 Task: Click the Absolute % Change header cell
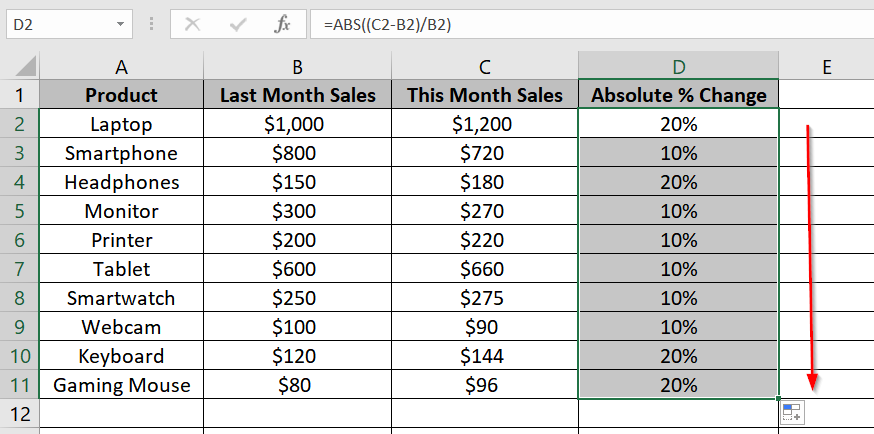pos(679,94)
